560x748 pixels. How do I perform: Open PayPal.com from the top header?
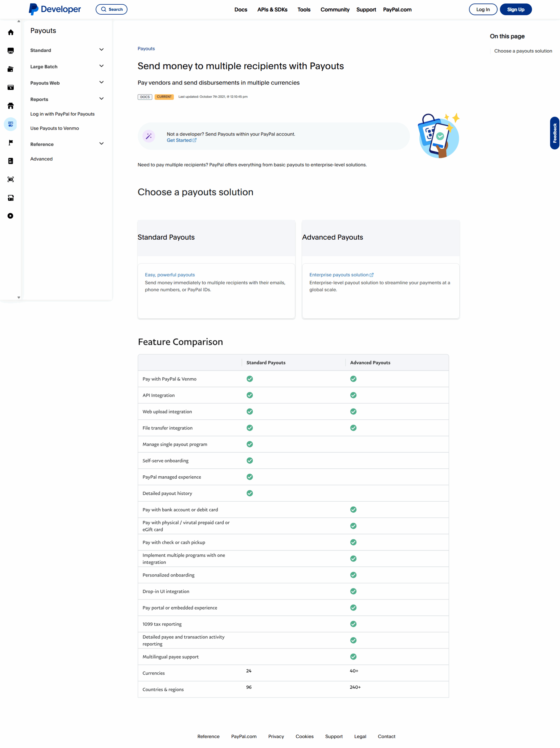point(397,9)
